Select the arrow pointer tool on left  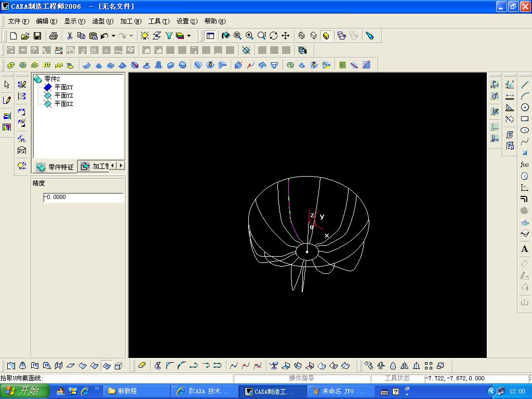tap(7, 85)
